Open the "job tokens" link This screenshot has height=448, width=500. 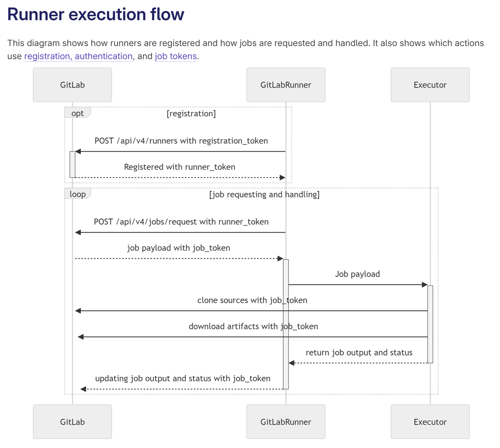176,56
